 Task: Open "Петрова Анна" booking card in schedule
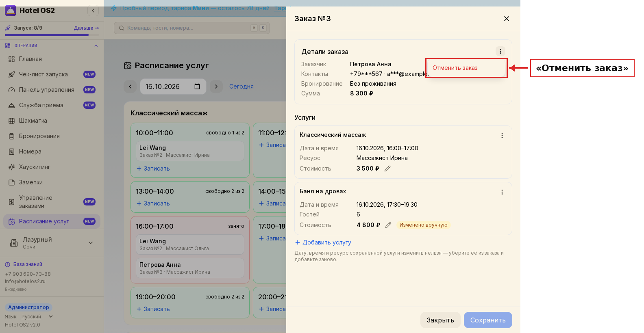(x=190, y=268)
